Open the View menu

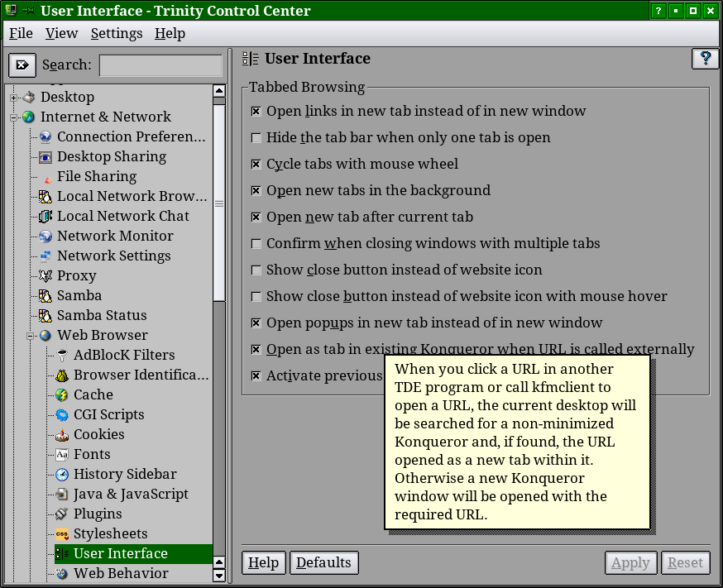tap(61, 33)
